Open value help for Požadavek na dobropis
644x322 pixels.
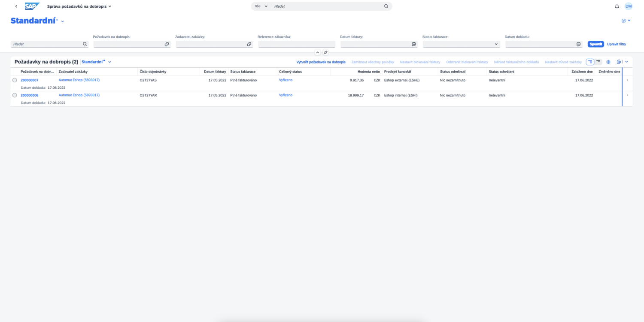point(167,44)
